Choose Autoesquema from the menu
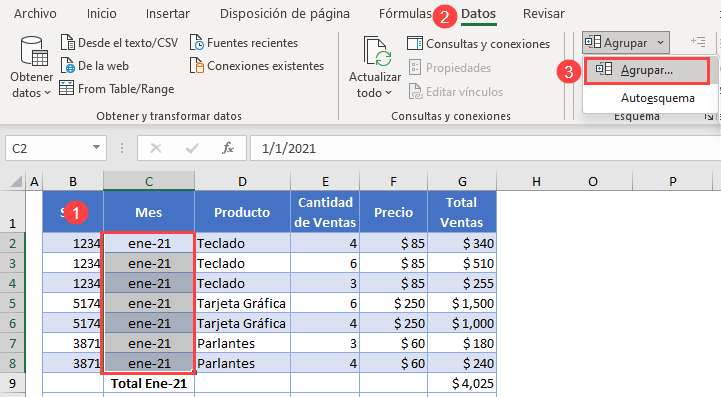 [658, 98]
